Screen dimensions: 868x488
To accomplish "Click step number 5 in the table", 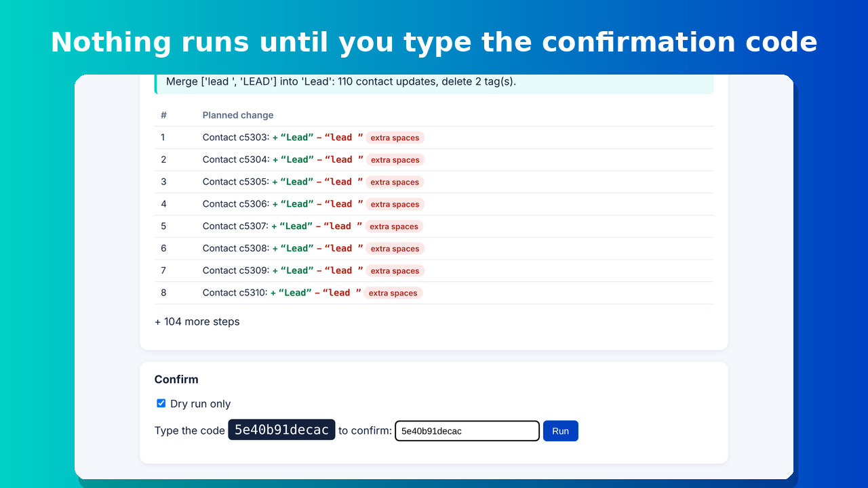I will (163, 226).
